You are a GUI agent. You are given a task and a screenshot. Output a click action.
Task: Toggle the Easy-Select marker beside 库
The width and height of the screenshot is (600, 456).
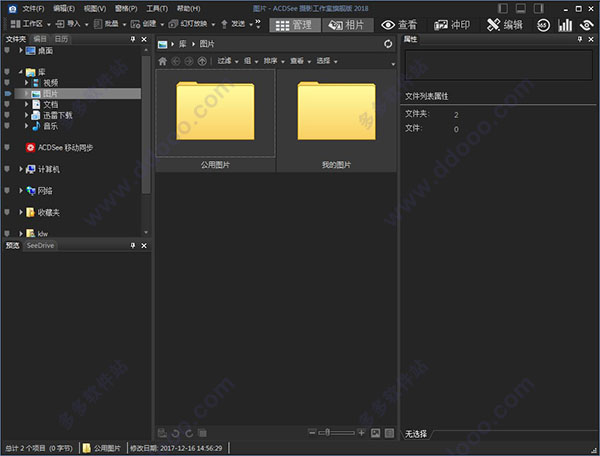[x=7, y=72]
